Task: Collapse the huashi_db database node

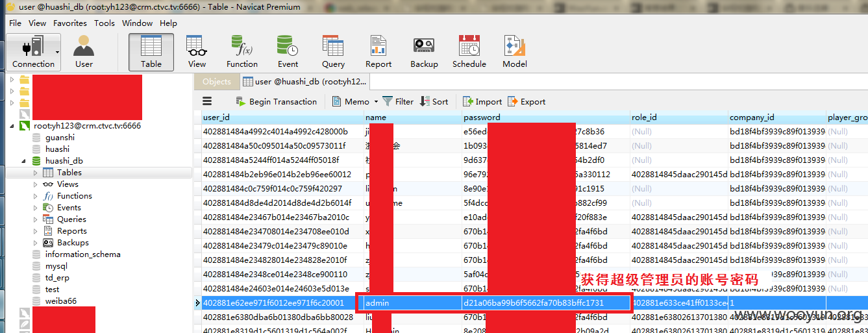Action: [23, 161]
